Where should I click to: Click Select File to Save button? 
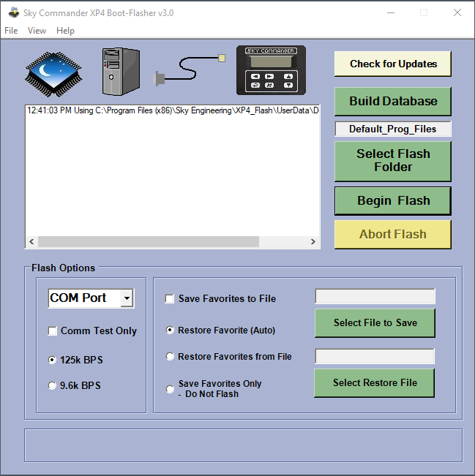pos(375,322)
